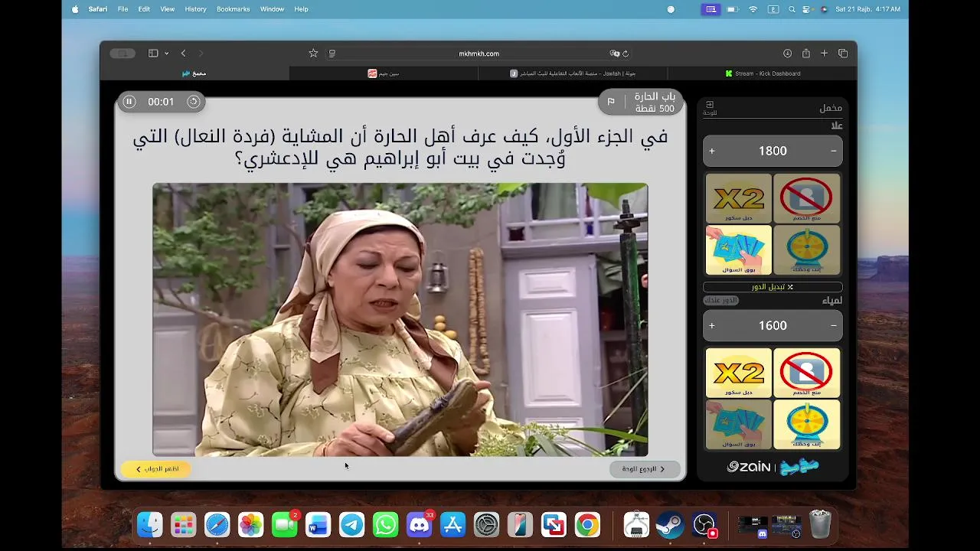Screen dimensions: 980x551
Task: Open Safari downloads
Action: [787, 54]
